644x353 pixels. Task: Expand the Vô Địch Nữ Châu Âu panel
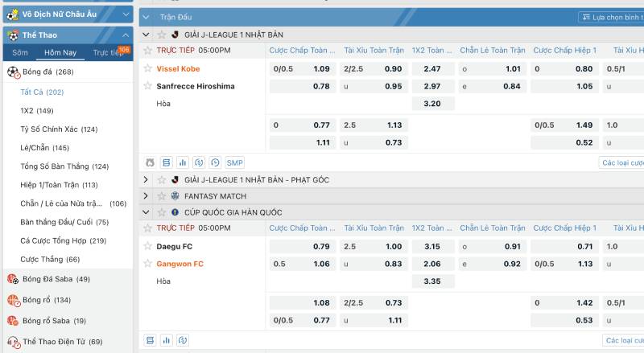pyautogui.click(x=126, y=14)
